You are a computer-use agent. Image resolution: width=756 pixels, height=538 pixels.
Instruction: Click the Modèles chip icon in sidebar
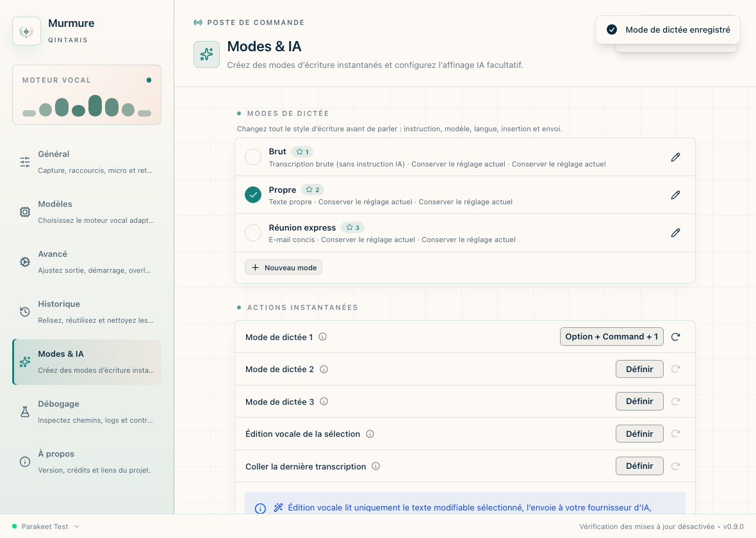pos(25,212)
